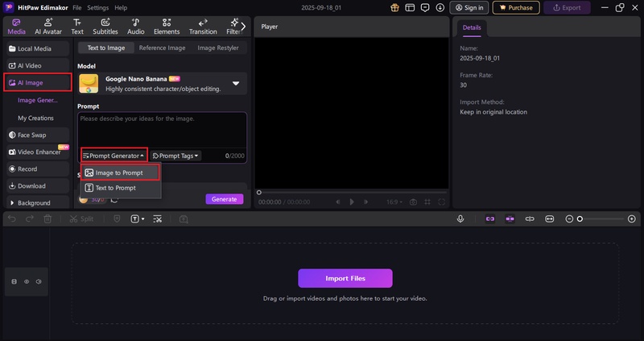
Task: Click the Export button
Action: (x=567, y=8)
